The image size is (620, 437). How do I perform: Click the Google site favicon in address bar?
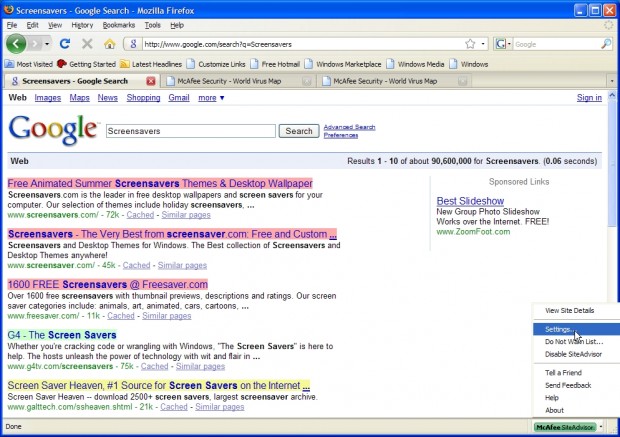pyautogui.click(x=133, y=44)
